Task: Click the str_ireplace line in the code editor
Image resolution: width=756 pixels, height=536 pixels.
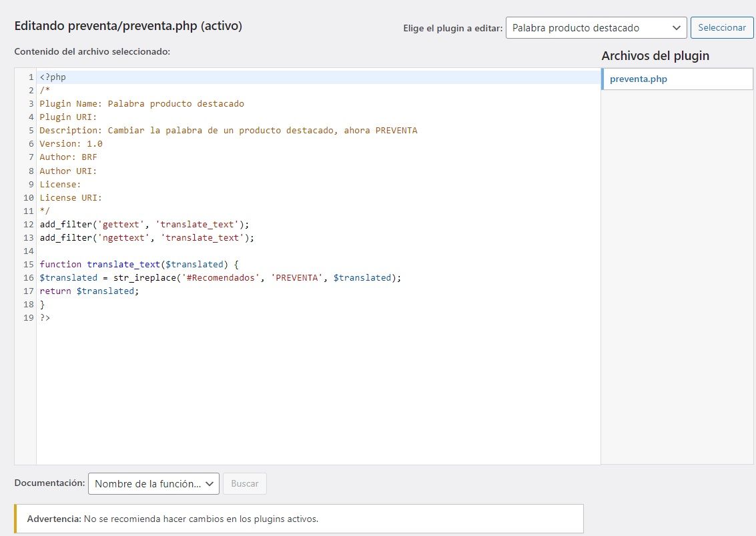Action: 220,278
